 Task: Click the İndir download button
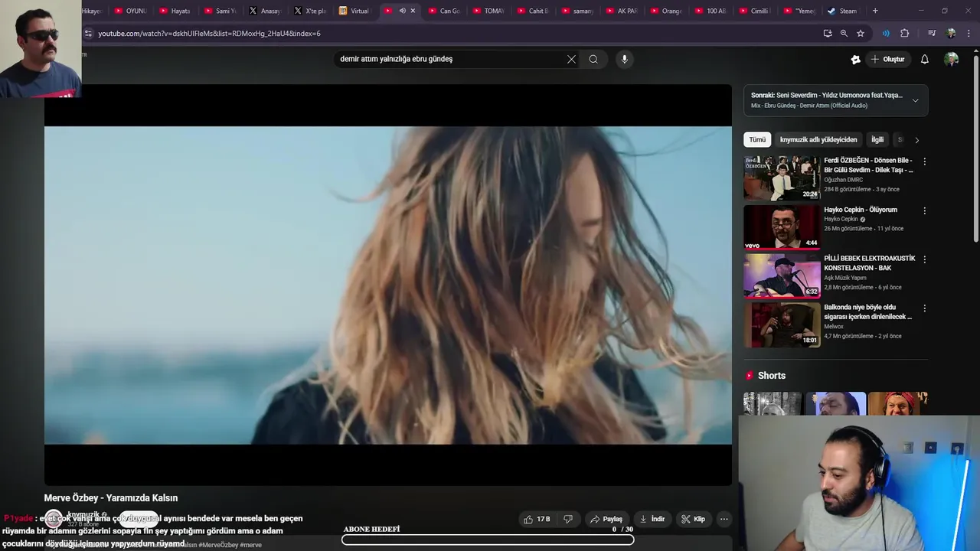(x=652, y=519)
